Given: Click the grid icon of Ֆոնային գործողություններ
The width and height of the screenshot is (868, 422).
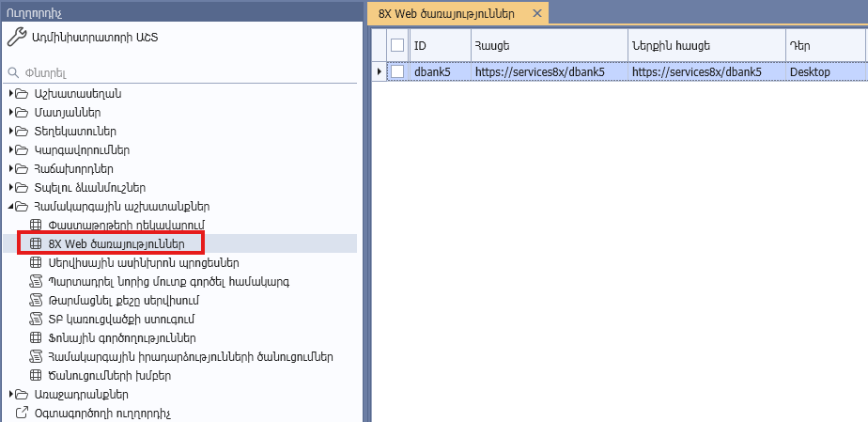Looking at the screenshot, I should click(x=37, y=338).
